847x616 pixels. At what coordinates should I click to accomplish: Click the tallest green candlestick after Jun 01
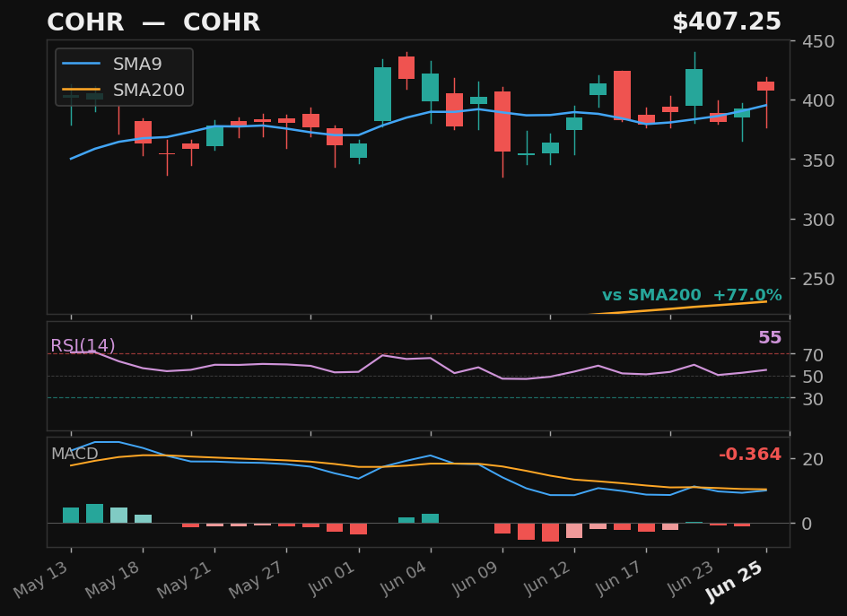click(x=382, y=94)
